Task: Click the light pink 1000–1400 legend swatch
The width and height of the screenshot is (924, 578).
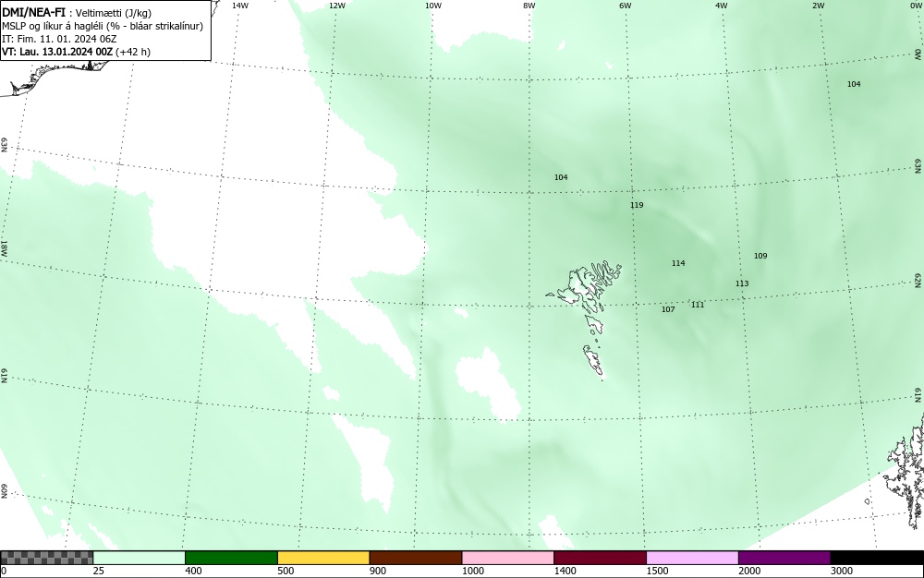Action: [x=508, y=558]
